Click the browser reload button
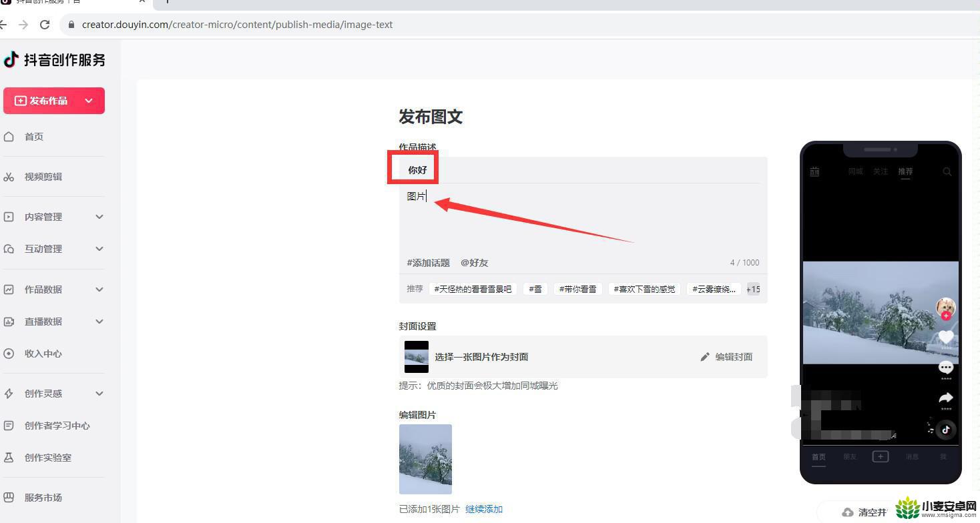The image size is (980, 523). click(x=45, y=25)
